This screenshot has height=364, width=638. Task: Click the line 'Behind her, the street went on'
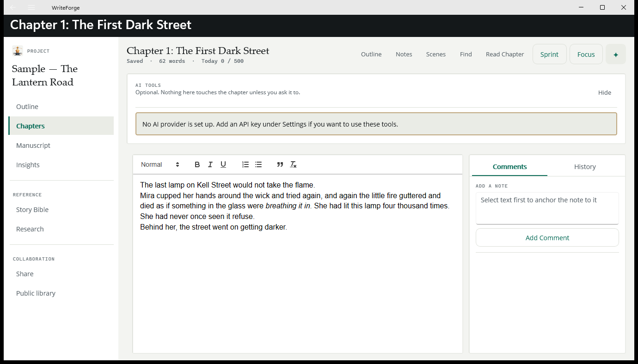(214, 227)
